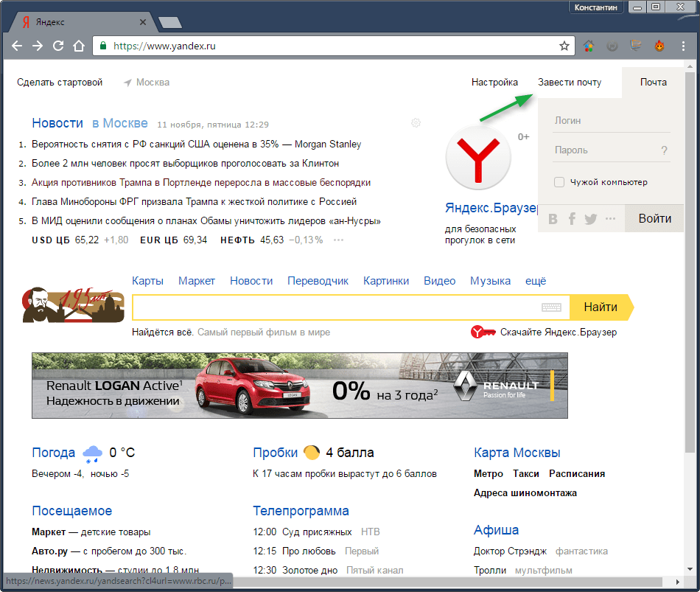Open news about Morgan Stanley sanctions probability
The height and width of the screenshot is (592, 700).
click(197, 144)
